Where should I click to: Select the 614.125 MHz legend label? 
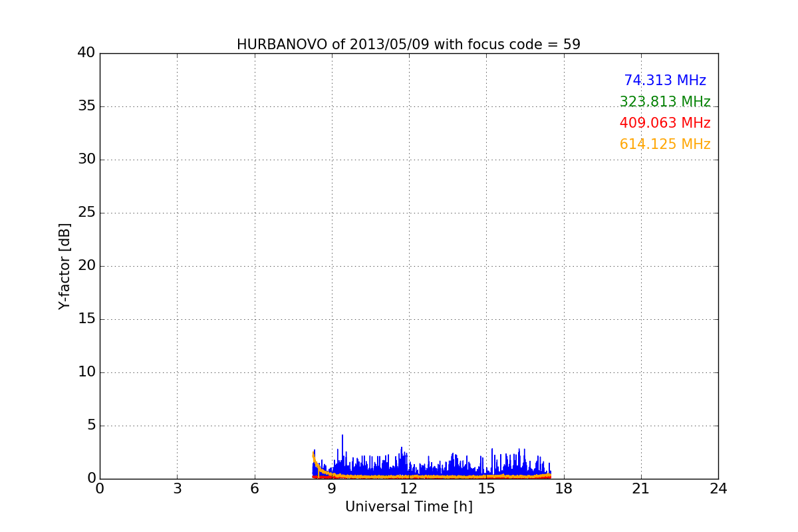point(665,144)
